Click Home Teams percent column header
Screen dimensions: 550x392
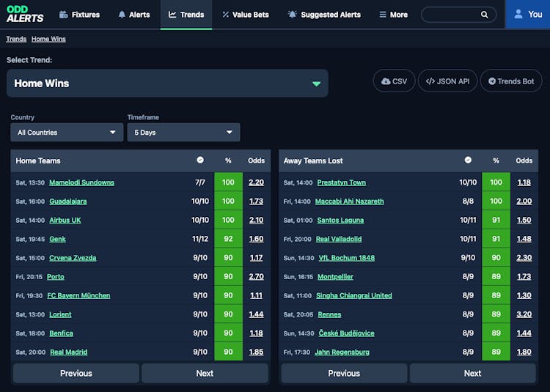point(228,160)
